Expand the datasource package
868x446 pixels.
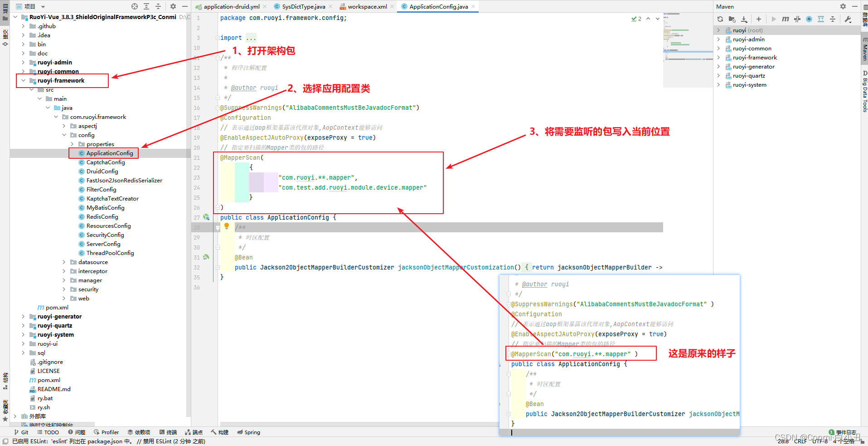(64, 262)
